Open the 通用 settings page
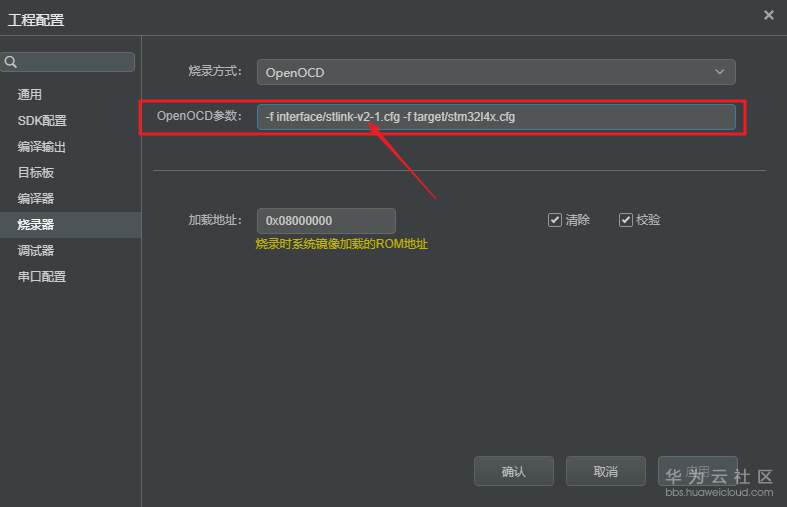The image size is (787, 507). point(30,94)
